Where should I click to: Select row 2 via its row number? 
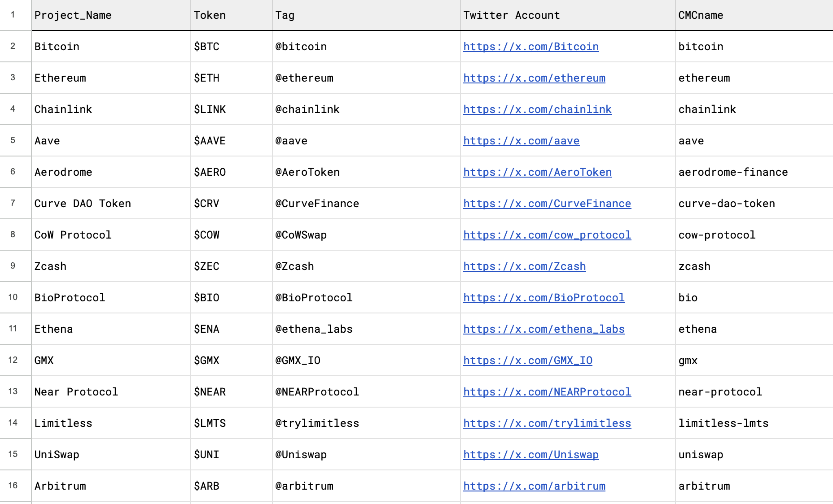click(13, 46)
